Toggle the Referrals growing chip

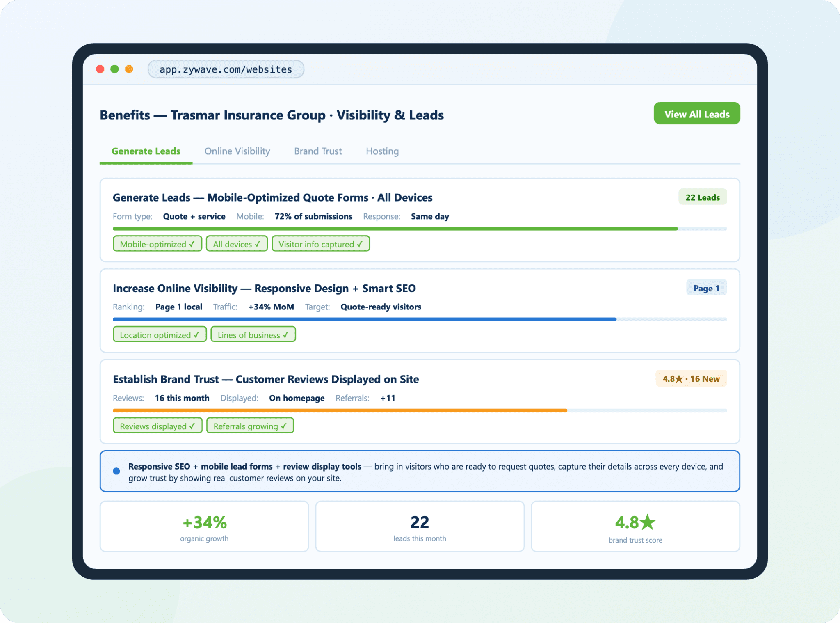pos(250,426)
